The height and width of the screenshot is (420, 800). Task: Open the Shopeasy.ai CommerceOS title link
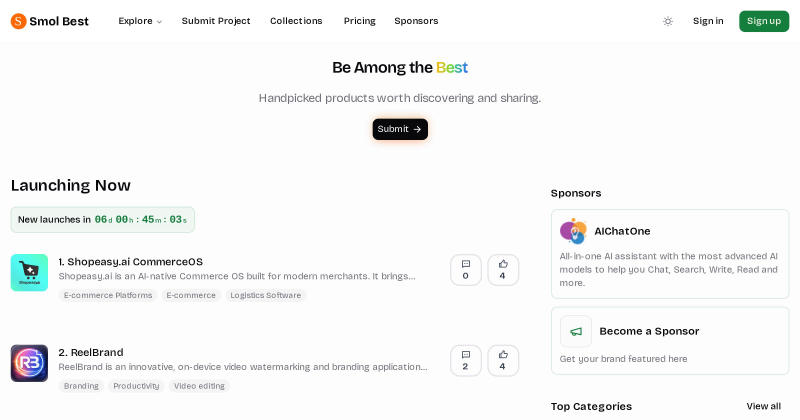[130, 262]
